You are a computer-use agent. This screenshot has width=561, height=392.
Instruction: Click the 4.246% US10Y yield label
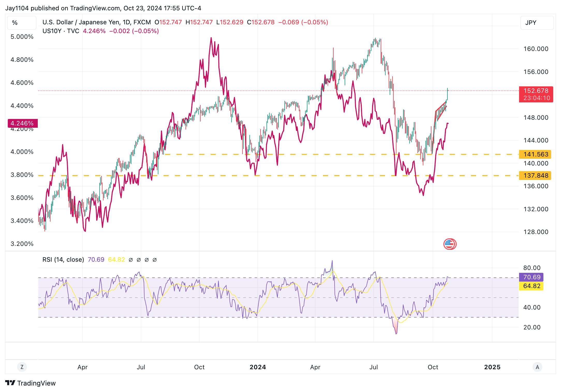(23, 123)
